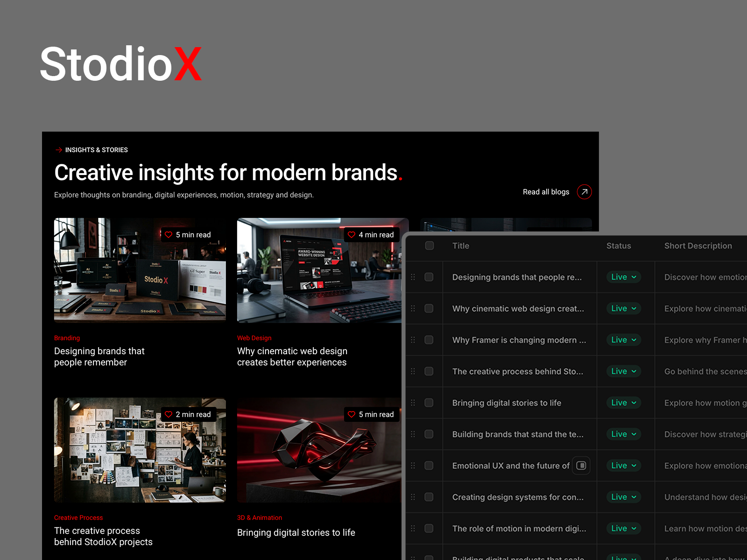747x560 pixels.
Task: Open the laptop website design thumbnail
Action: pyautogui.click(x=319, y=270)
